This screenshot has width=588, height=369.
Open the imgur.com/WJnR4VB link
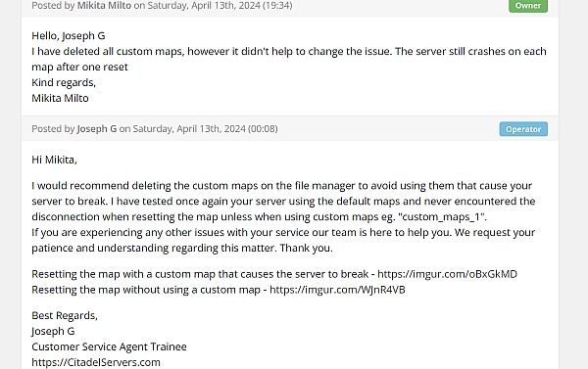pyautogui.click(x=337, y=290)
